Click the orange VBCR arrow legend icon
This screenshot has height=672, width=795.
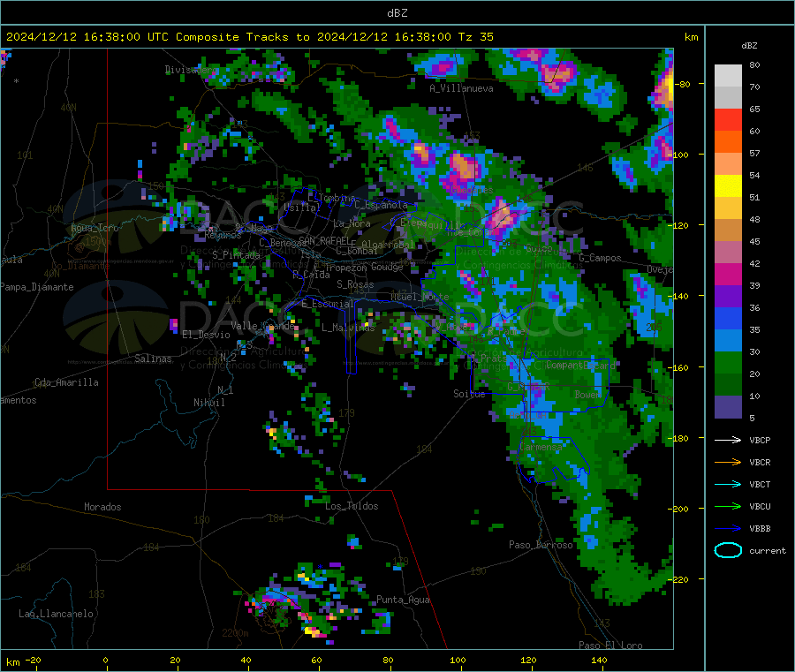(x=728, y=462)
